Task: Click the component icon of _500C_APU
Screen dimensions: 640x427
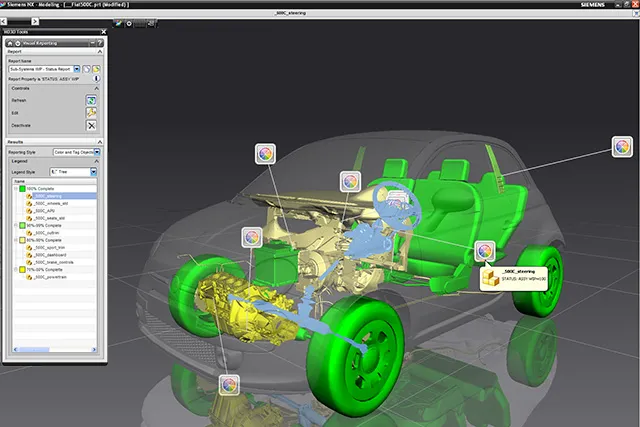Action: pyautogui.click(x=29, y=211)
